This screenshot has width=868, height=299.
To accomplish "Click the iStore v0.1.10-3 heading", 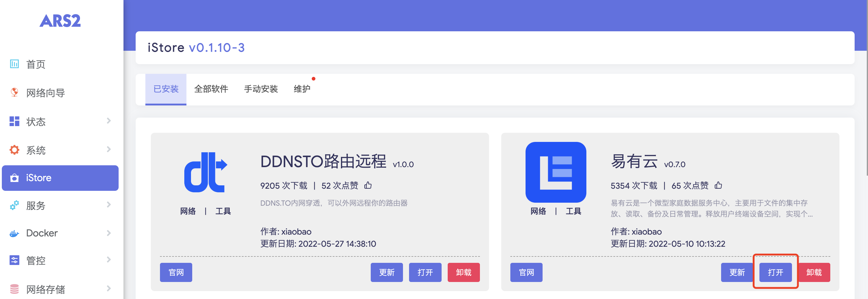I will tap(196, 47).
